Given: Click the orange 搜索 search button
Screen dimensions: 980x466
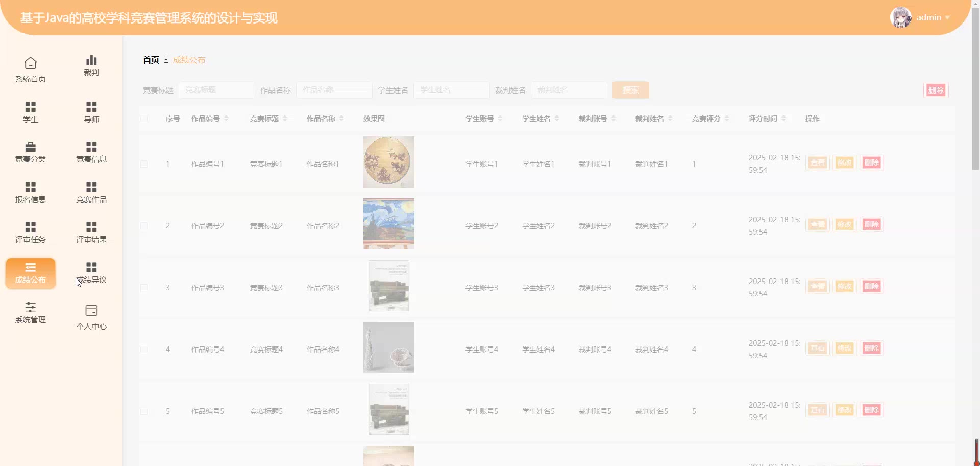Looking at the screenshot, I should (x=631, y=90).
